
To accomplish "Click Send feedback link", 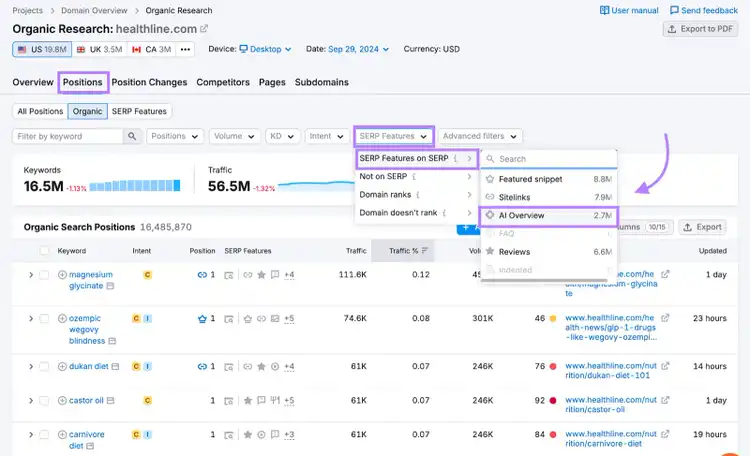I will 704,10.
